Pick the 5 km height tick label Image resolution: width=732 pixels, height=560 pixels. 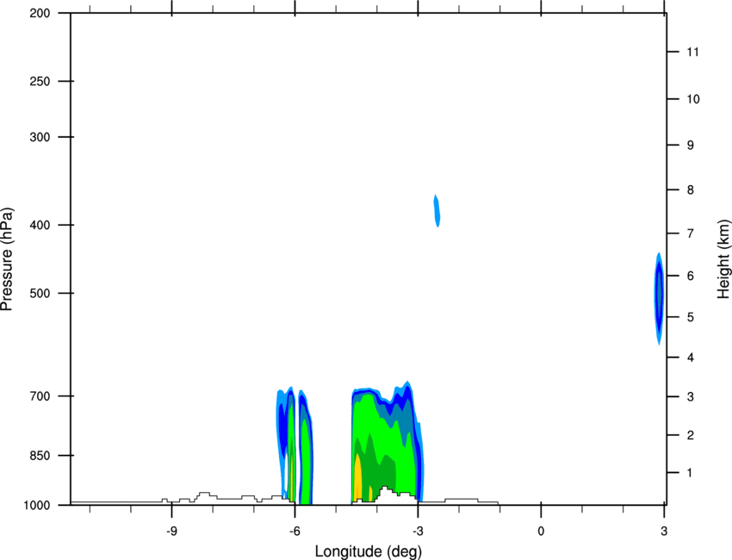tap(691, 317)
